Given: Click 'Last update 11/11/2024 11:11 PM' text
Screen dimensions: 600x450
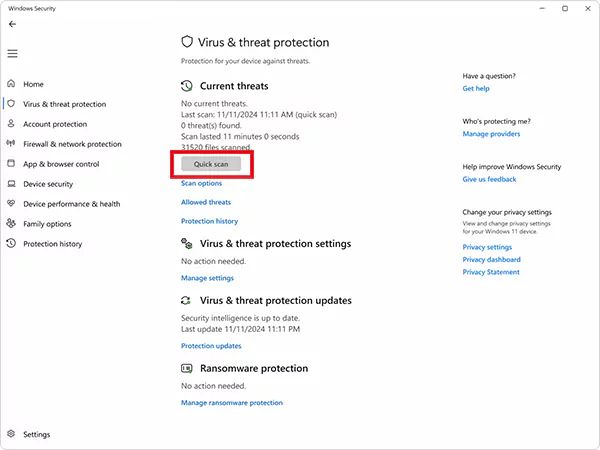Looking at the screenshot, I should point(240,329).
